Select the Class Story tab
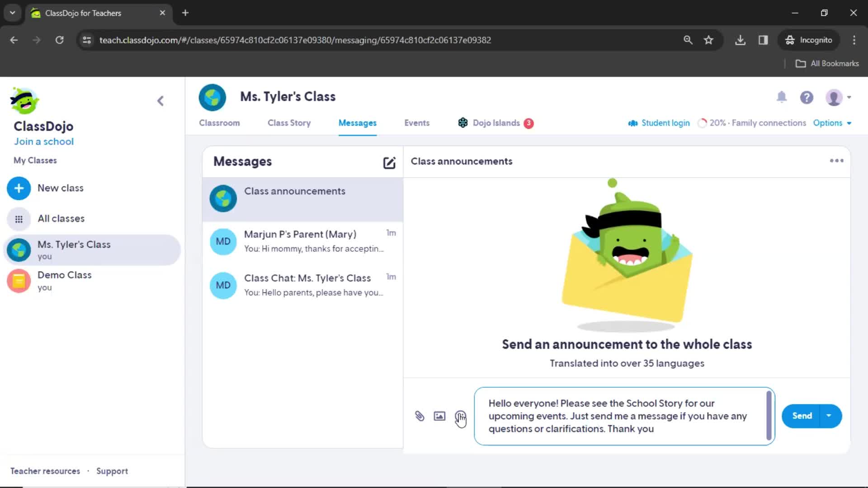868x488 pixels. click(x=289, y=123)
